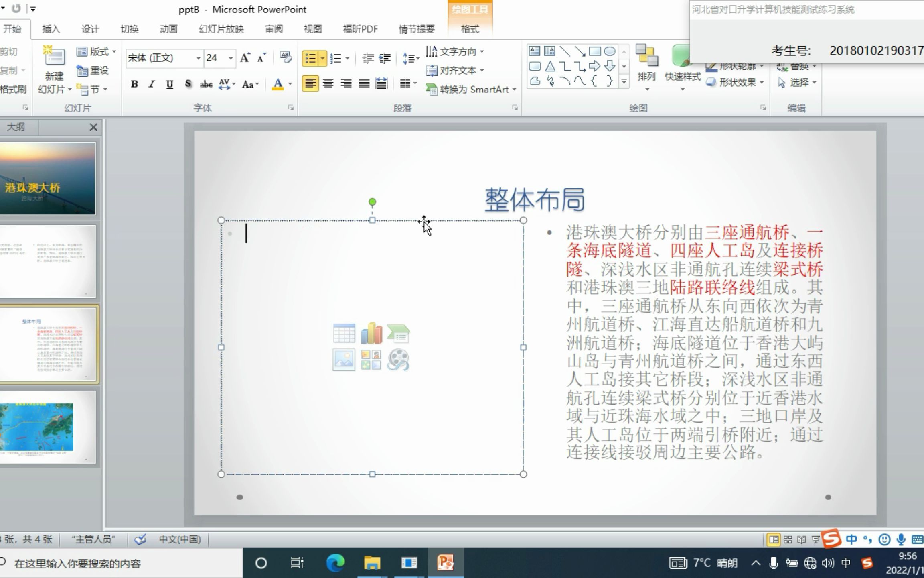Viewport: 924px width, 578px height.
Task: Switch to the 插入 ribbon tab
Action: [51, 29]
